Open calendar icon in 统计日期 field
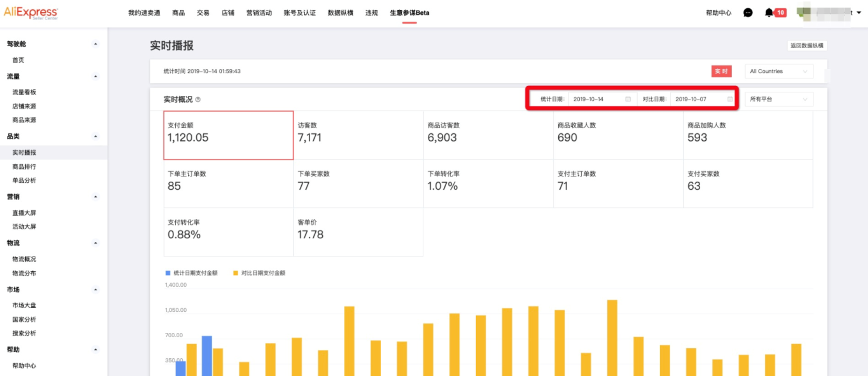The width and height of the screenshot is (868, 376). coord(628,99)
